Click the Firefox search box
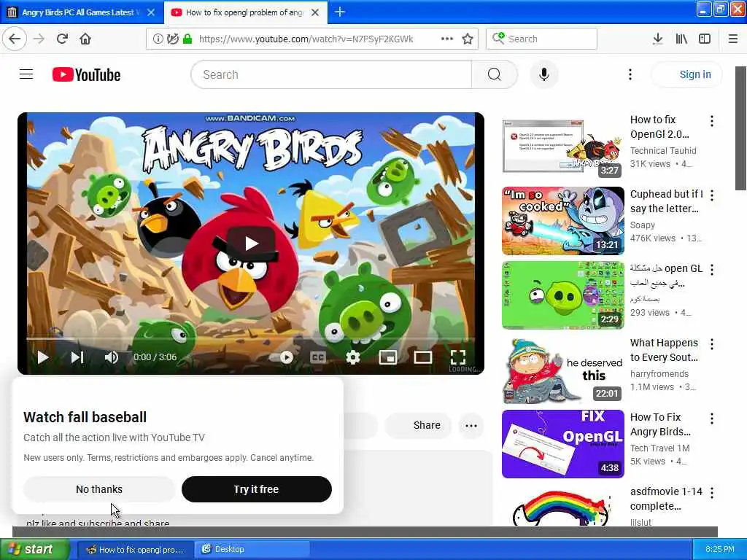The height and width of the screenshot is (560, 747). (x=541, y=39)
